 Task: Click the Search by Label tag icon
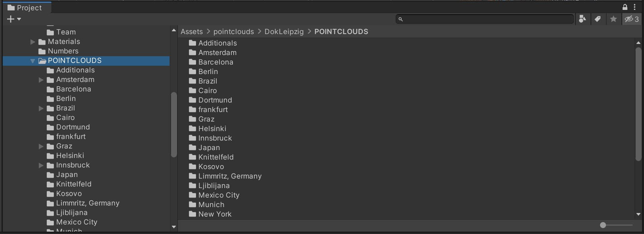pyautogui.click(x=598, y=19)
